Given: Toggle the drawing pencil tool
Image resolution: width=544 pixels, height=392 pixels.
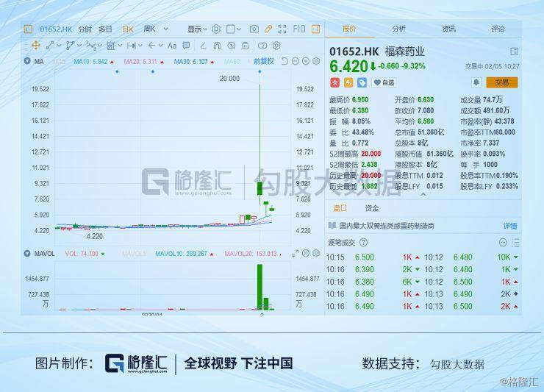Looking at the screenshot, I should pos(268,29).
